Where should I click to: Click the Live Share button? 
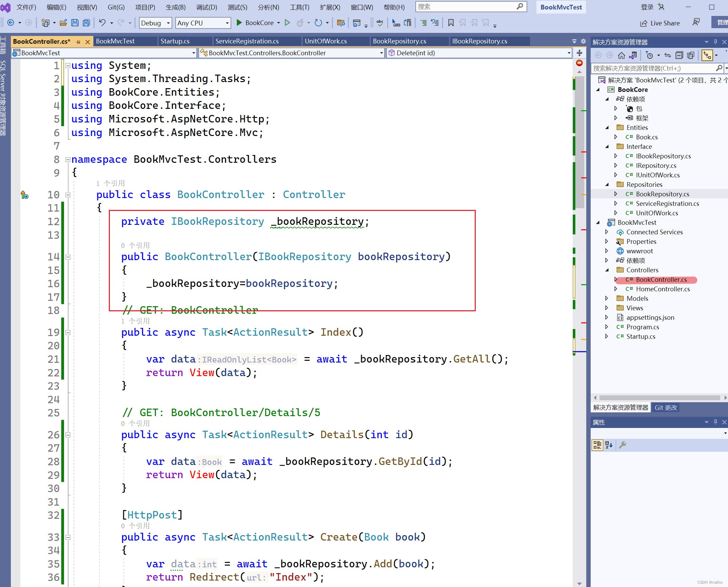coord(660,23)
